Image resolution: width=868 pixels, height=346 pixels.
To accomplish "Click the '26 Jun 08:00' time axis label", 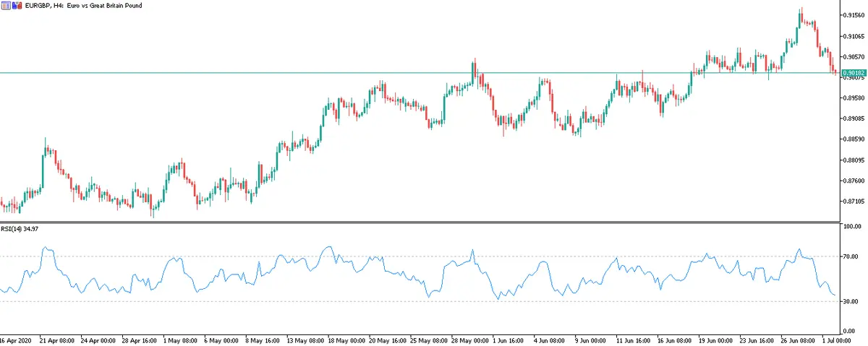I will pyautogui.click(x=799, y=339).
